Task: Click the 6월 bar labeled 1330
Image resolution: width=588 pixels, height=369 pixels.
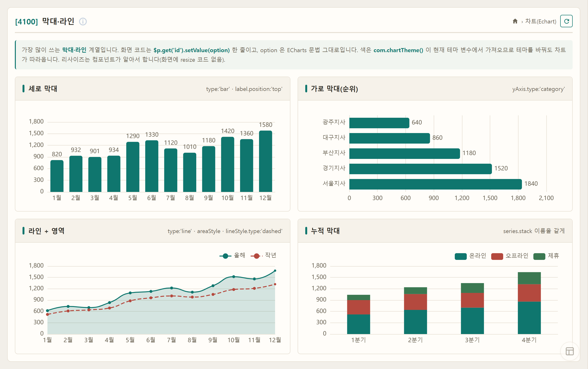Action: point(152,166)
